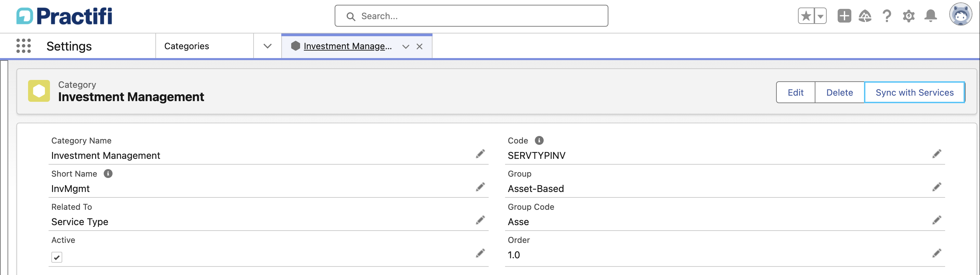The height and width of the screenshot is (275, 980).
Task: Open the Favorites list dropdown arrow
Action: 820,16
